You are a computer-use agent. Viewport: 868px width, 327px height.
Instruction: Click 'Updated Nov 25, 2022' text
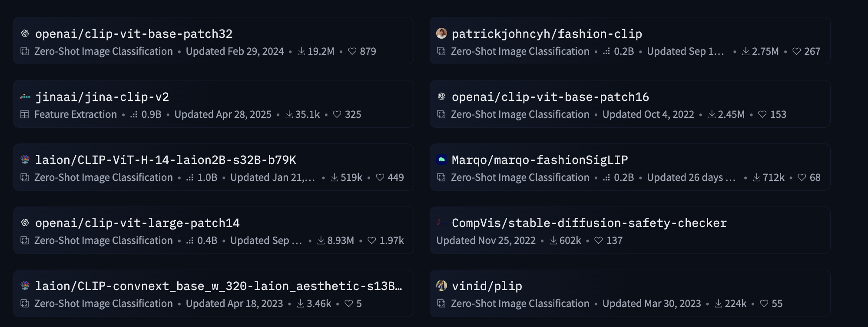(x=486, y=240)
